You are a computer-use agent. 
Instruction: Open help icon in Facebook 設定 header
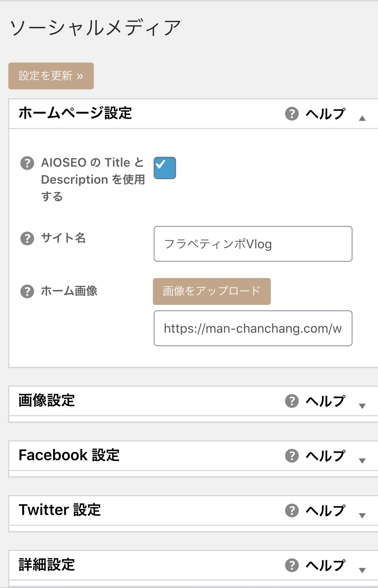[x=292, y=456]
